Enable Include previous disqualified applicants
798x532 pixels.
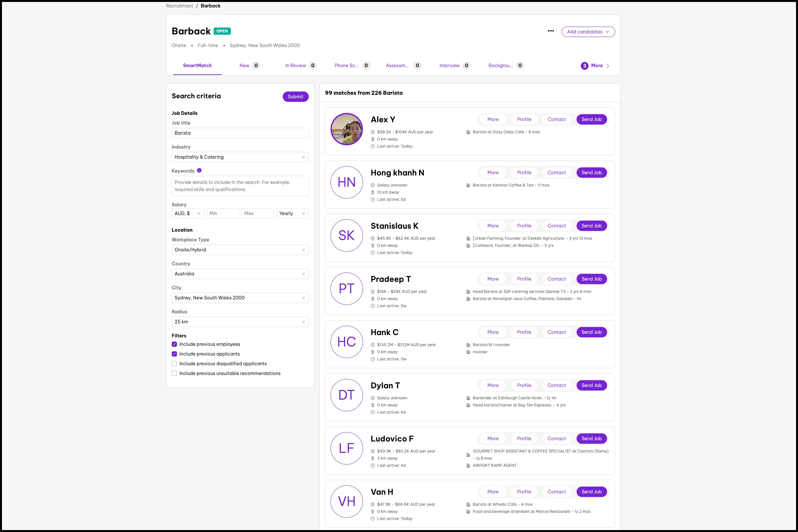coord(174,364)
